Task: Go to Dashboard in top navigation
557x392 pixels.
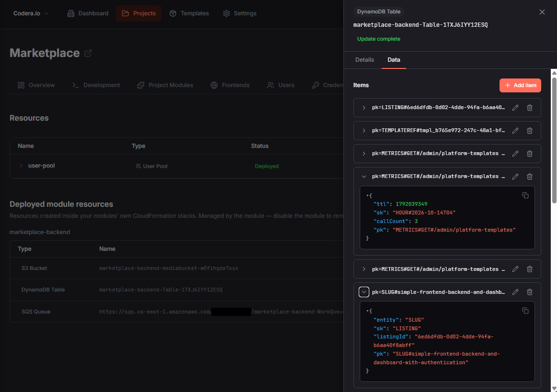Action: point(88,13)
